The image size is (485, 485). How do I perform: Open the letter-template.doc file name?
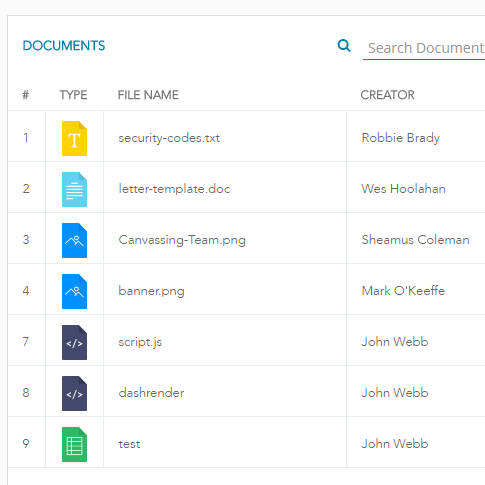[174, 189]
